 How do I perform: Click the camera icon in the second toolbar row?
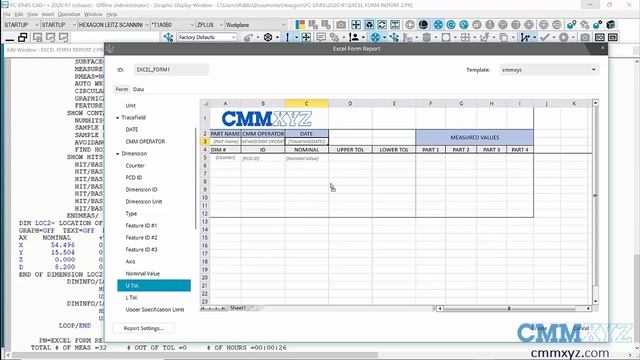[585, 38]
